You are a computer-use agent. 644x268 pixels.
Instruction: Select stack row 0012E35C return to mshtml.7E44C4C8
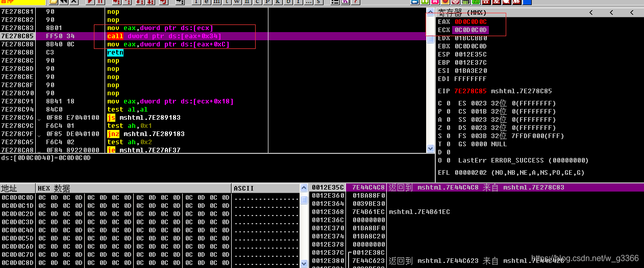point(477,187)
